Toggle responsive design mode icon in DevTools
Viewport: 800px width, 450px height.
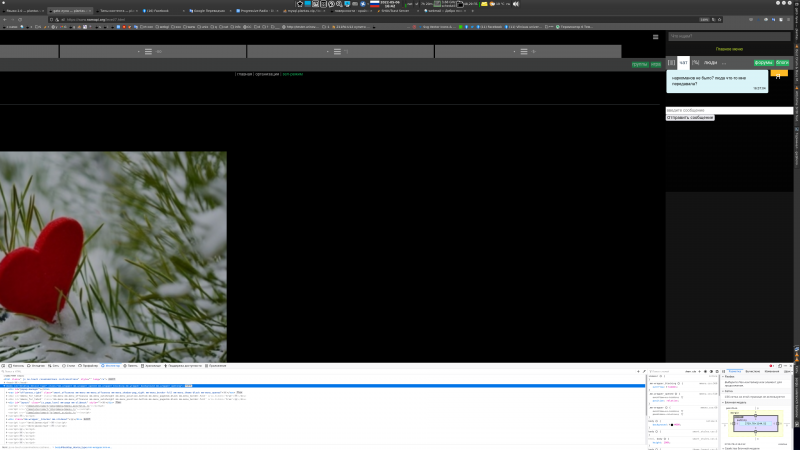(x=780, y=366)
